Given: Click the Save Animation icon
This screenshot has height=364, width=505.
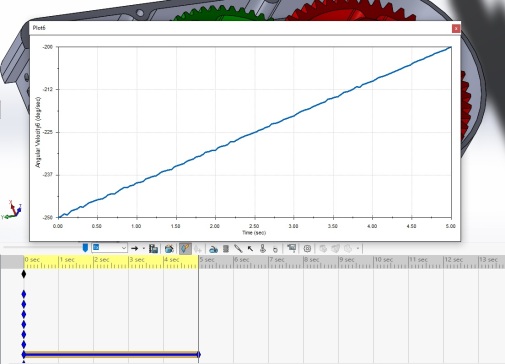Looking at the screenshot, I should (153, 248).
